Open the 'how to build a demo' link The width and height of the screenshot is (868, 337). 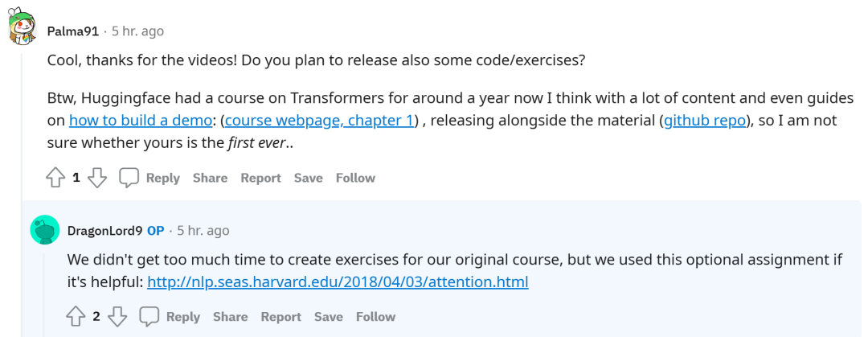pyautogui.click(x=141, y=121)
